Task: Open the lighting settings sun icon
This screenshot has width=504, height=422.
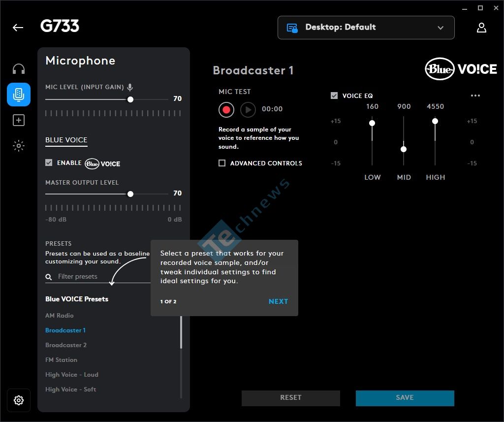Action: [x=19, y=146]
